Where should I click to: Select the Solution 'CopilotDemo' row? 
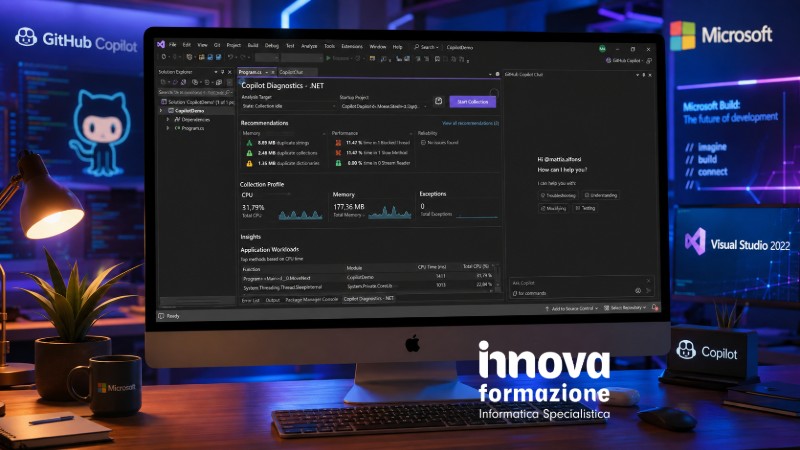[197, 102]
